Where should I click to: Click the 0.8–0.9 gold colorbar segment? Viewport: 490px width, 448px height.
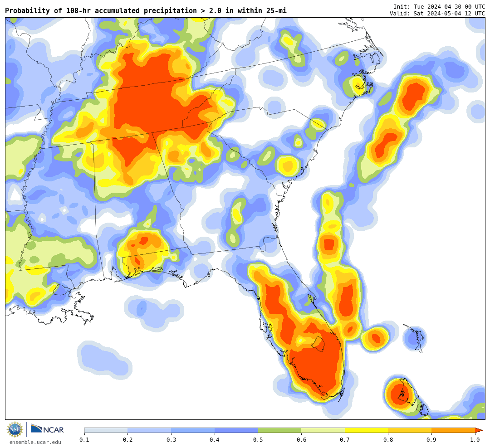tap(410, 430)
